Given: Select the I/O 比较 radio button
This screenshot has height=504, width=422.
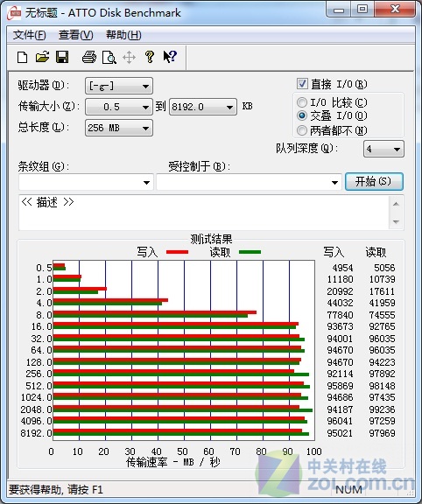Looking at the screenshot, I should pyautogui.click(x=302, y=102).
